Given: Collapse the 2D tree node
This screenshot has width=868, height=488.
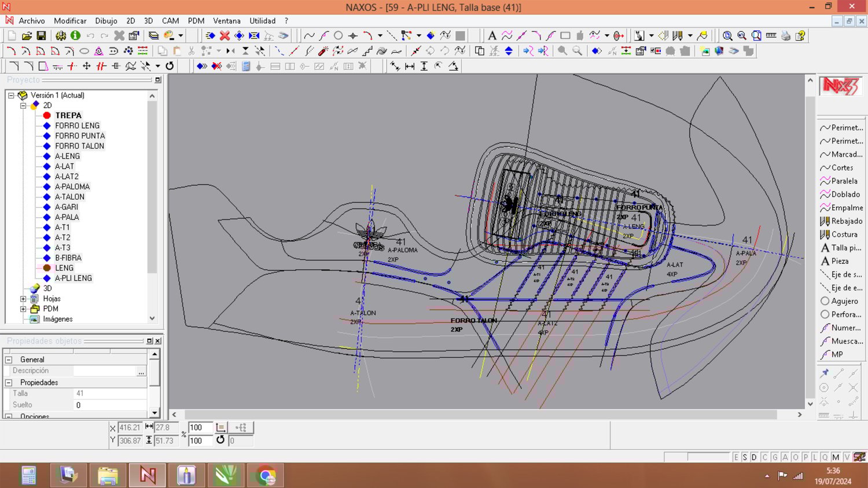Looking at the screenshot, I should [23, 105].
